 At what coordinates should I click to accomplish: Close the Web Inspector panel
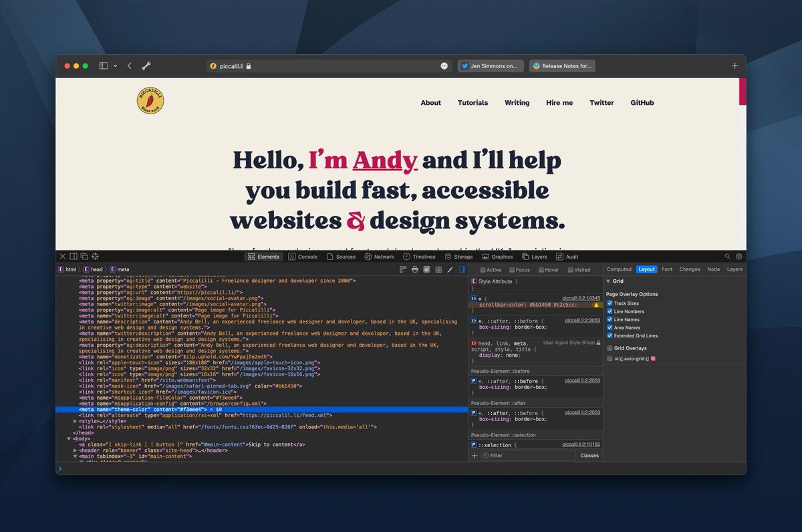click(x=63, y=257)
